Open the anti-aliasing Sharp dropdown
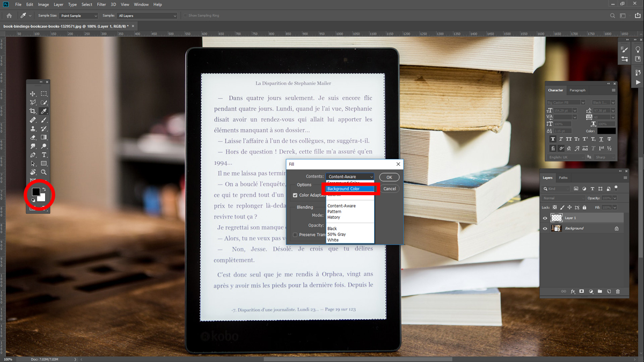The image size is (644, 362). (x=604, y=157)
